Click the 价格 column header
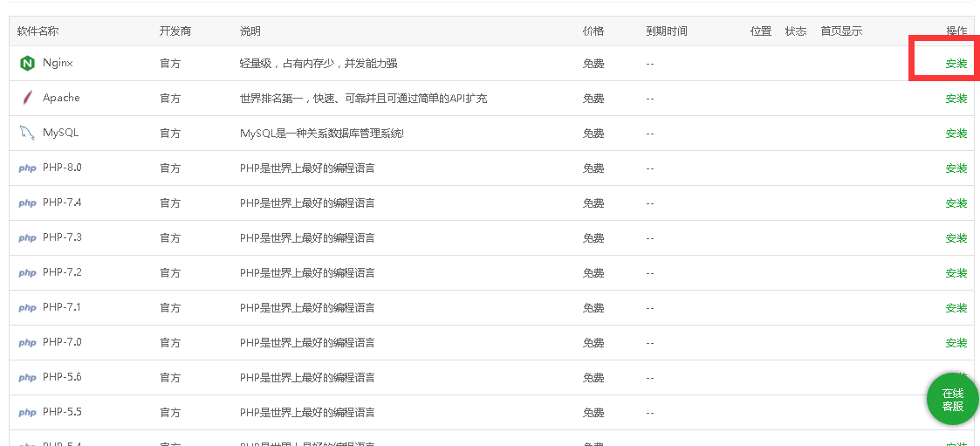 click(593, 31)
